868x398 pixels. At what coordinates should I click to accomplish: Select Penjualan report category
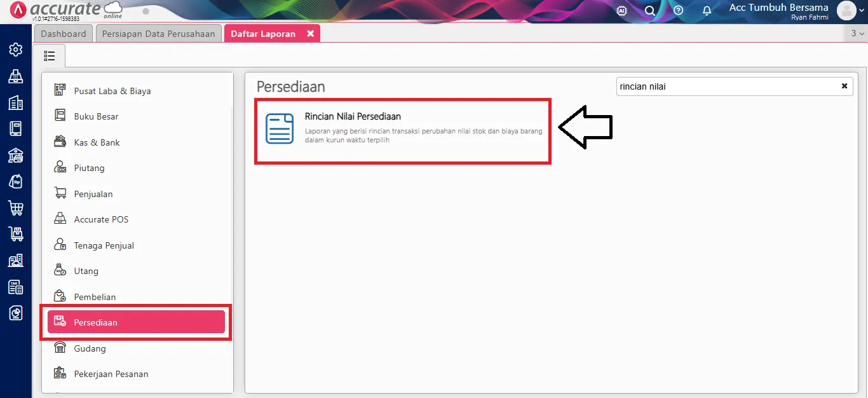[x=137, y=194]
